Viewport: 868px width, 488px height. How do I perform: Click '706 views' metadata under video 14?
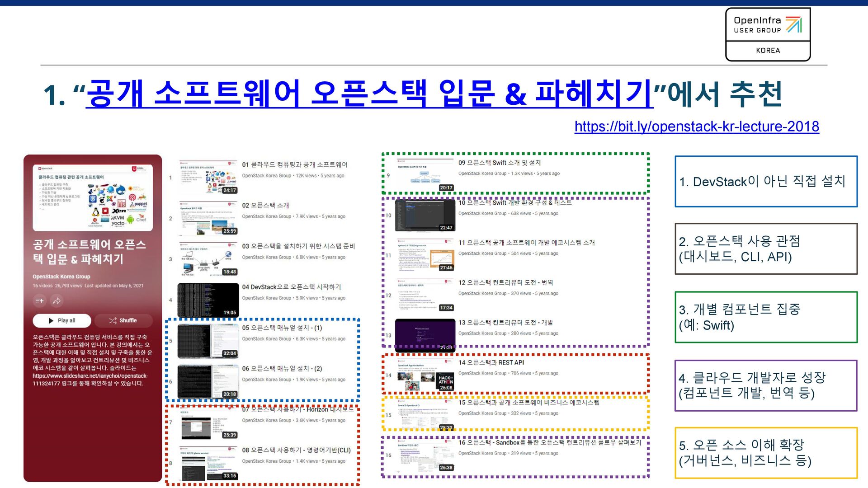tap(521, 373)
